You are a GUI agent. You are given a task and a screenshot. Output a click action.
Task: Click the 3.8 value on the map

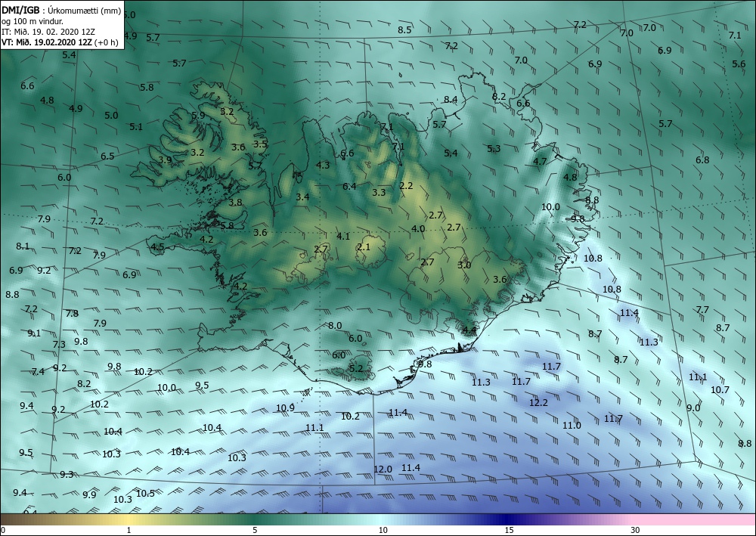tap(235, 203)
